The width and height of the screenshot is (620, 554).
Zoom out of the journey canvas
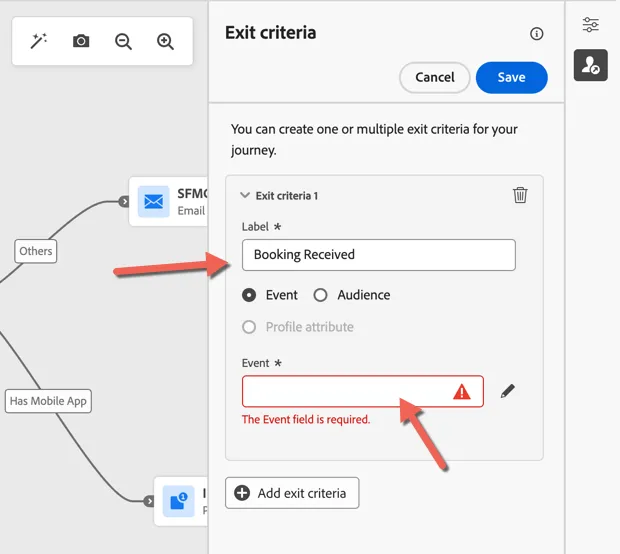[x=123, y=41]
